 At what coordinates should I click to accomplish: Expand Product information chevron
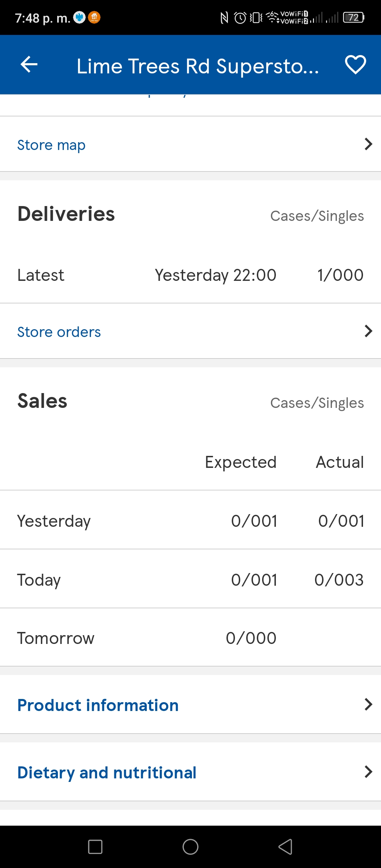click(368, 704)
